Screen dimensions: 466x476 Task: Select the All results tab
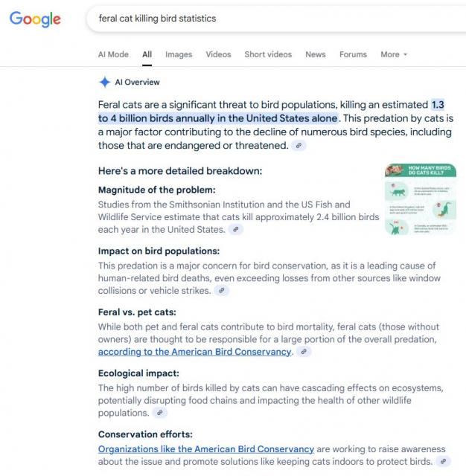coord(147,54)
